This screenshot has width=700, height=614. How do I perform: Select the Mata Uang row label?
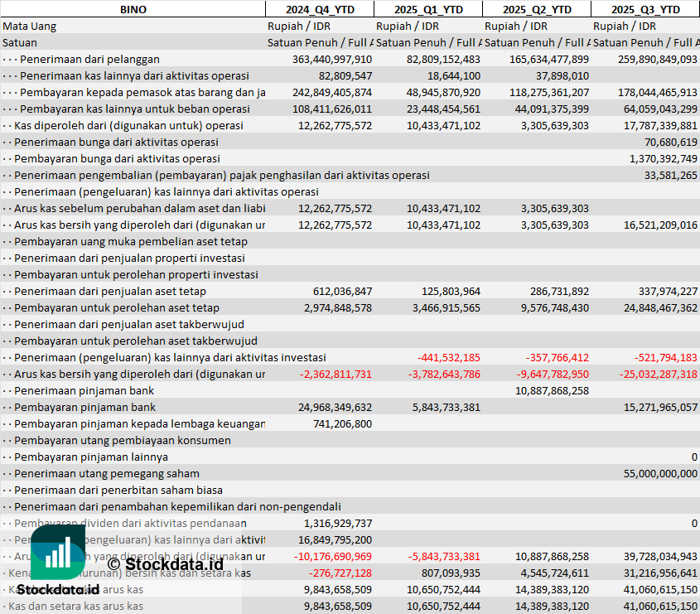point(30,26)
